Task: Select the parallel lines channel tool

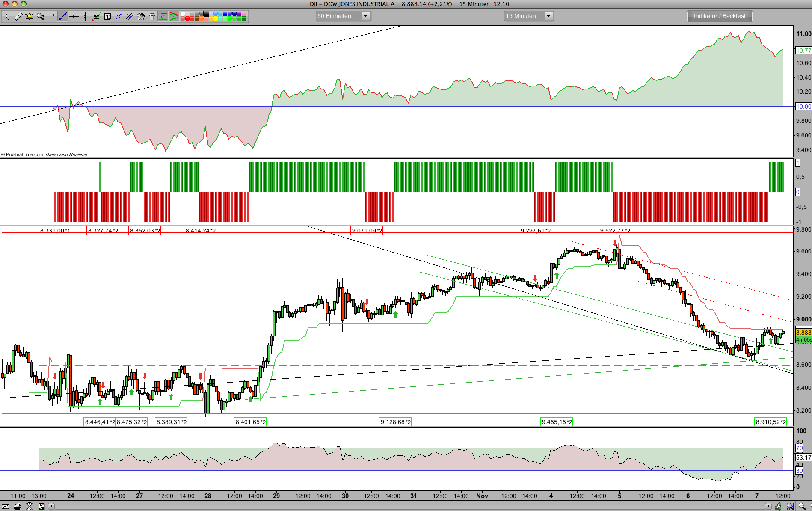Action: [x=130, y=16]
